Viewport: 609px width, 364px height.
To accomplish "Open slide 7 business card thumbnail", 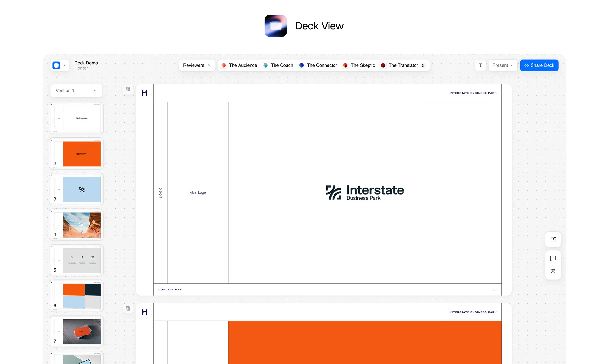I will [76, 331].
